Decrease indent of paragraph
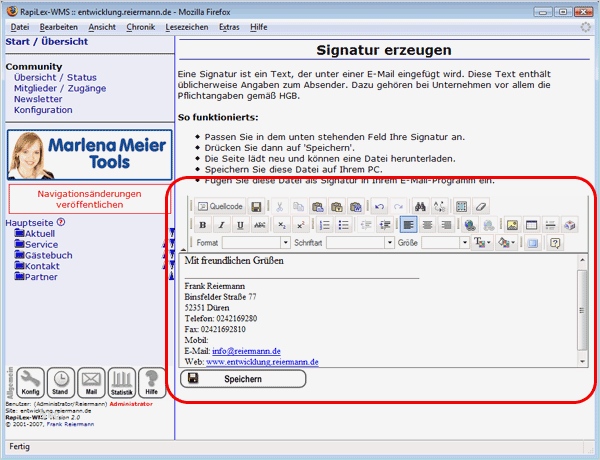 [366, 225]
